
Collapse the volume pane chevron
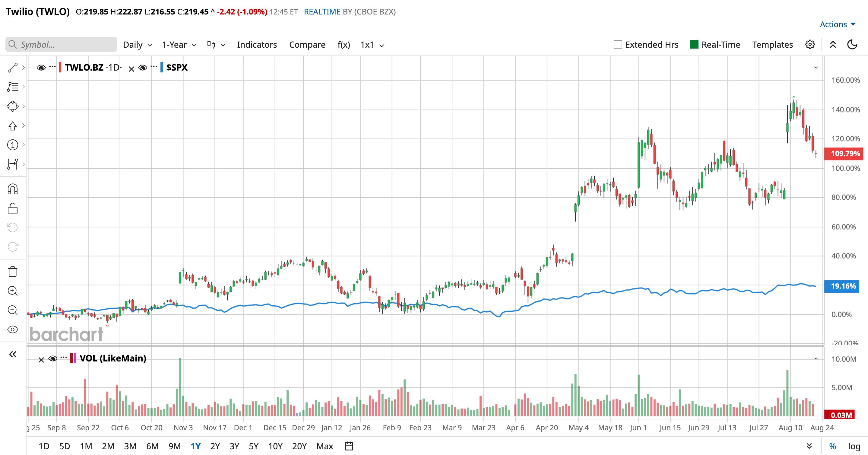tap(816, 359)
